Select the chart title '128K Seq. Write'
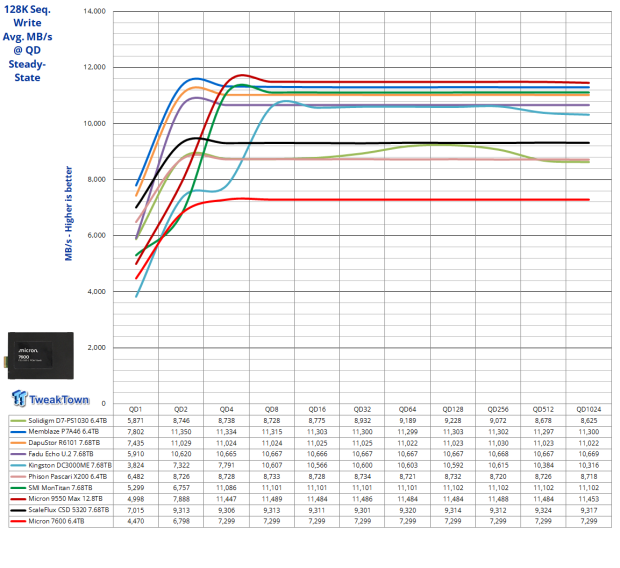The image size is (620, 568). tap(27, 16)
